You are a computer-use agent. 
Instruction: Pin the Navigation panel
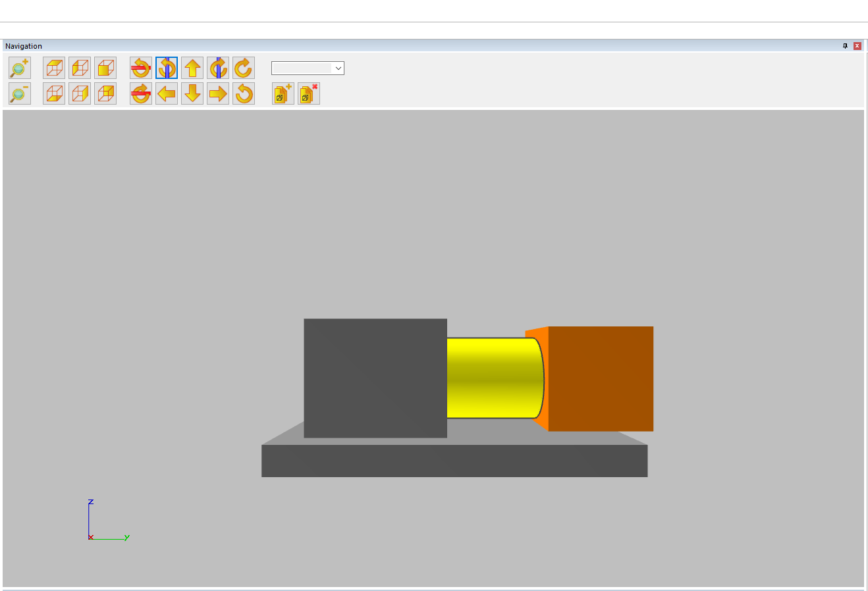846,46
